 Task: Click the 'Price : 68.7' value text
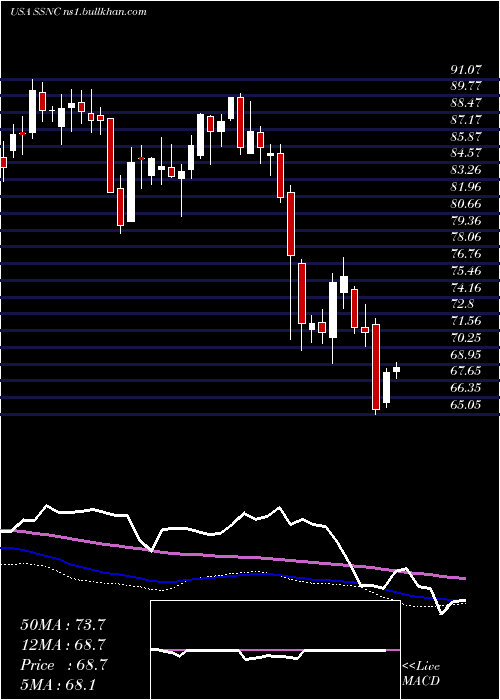pos(63,665)
